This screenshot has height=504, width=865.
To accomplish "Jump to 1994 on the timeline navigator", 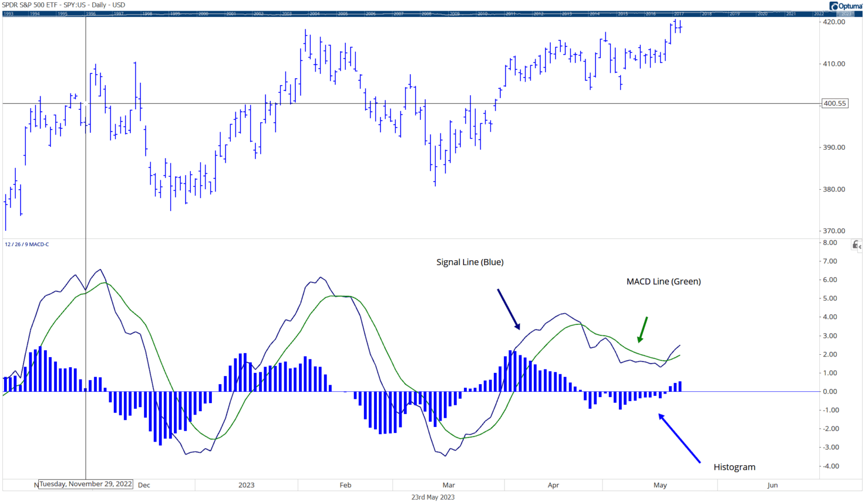I will [x=35, y=14].
